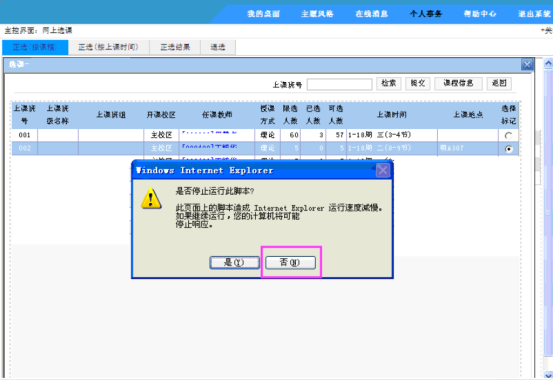Close the Windows Internet Explorer dialog
This screenshot has height=381, width=554.
click(383, 171)
